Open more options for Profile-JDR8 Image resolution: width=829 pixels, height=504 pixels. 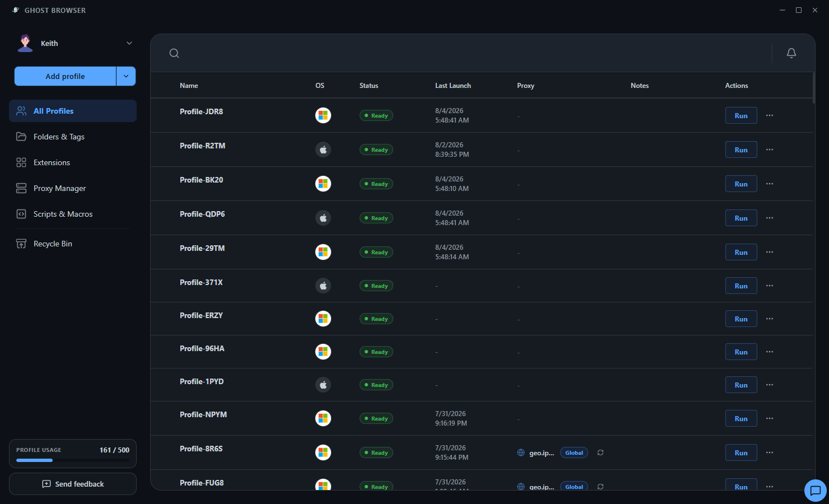click(770, 115)
